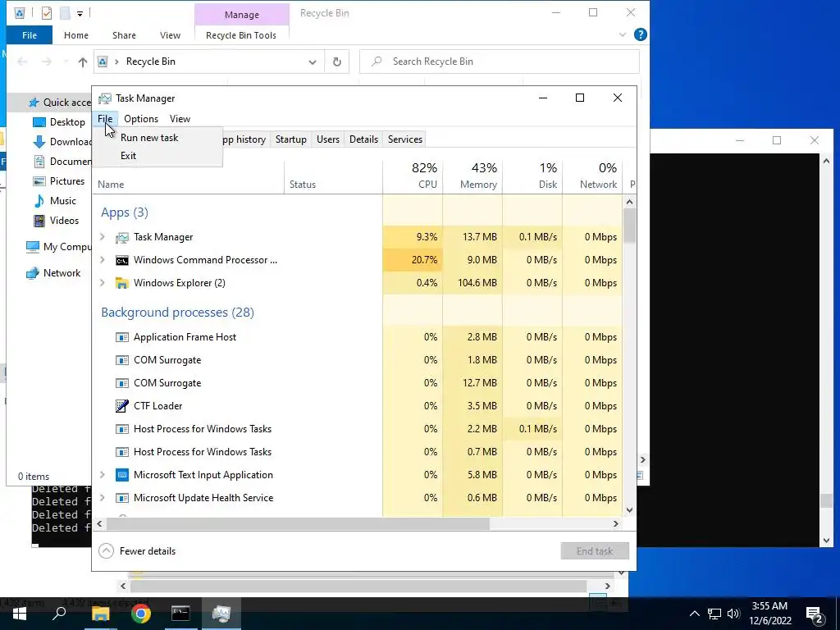This screenshot has width=840, height=630.
Task: Open File Explorer from the taskbar
Action: (100, 614)
